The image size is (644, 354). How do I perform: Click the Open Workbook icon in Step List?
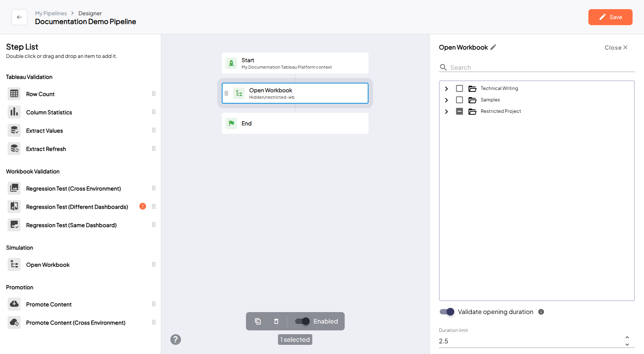click(14, 264)
